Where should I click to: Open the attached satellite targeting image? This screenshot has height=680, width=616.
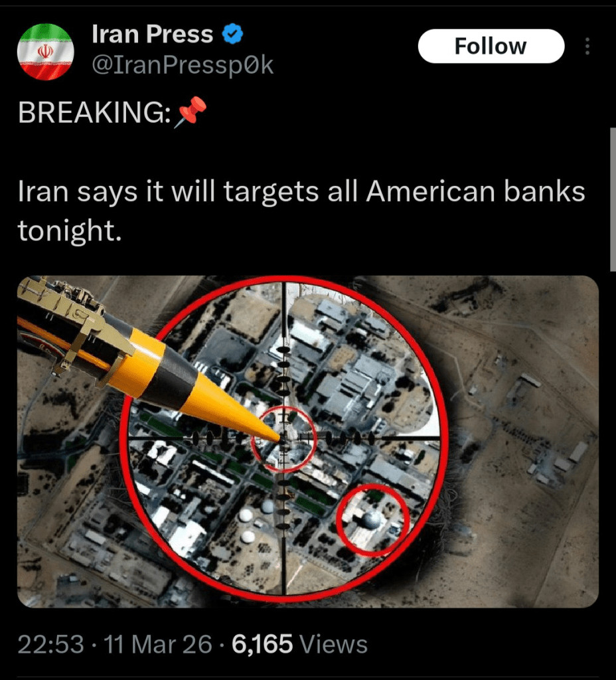tap(308, 442)
